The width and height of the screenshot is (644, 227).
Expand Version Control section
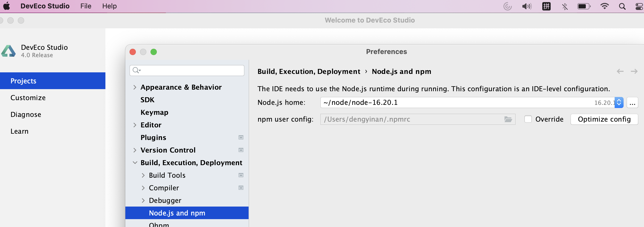[135, 150]
